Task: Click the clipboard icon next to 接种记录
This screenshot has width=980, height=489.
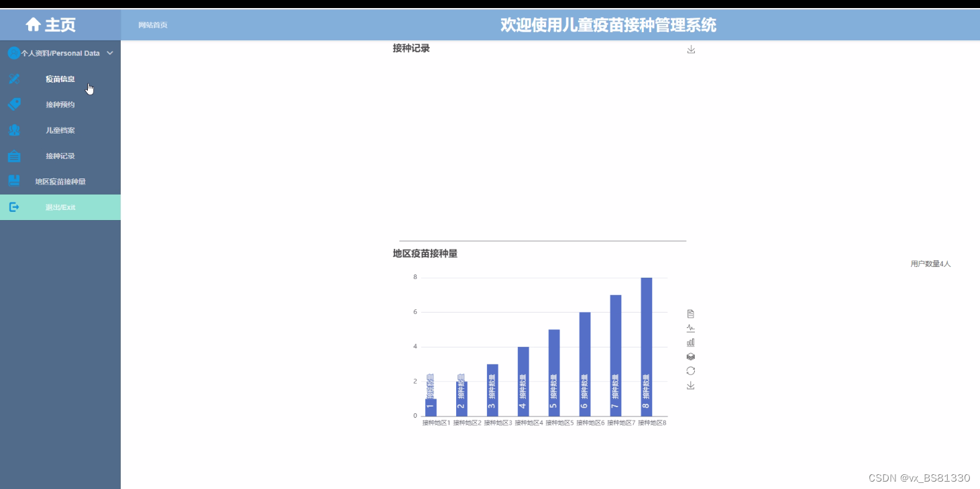Action: pyautogui.click(x=14, y=156)
